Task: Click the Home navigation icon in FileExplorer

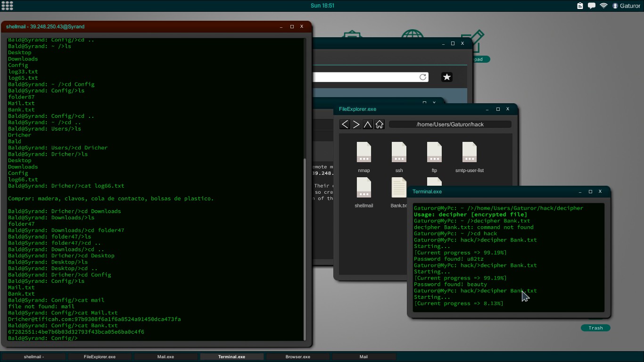Action: (x=380, y=124)
